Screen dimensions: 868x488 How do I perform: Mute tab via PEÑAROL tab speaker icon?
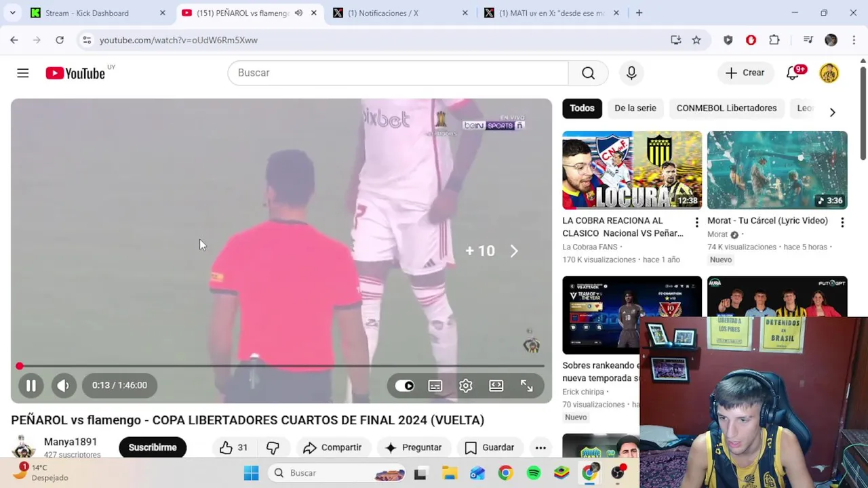point(298,13)
